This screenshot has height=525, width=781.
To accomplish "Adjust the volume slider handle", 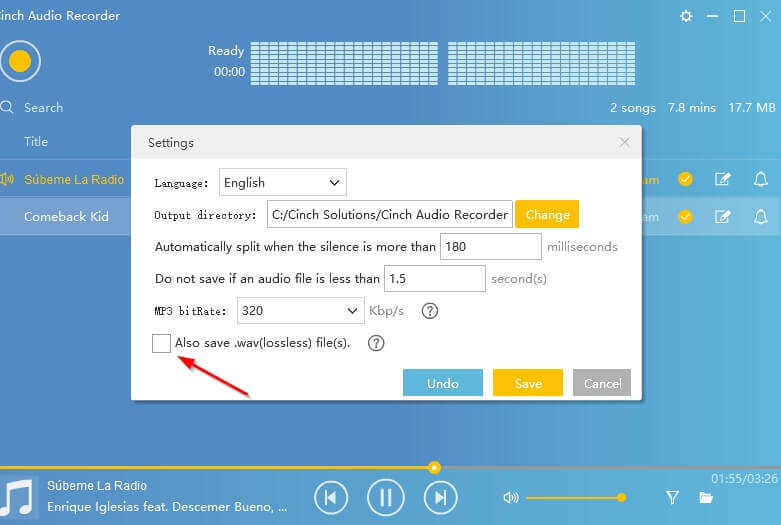I will coord(621,497).
